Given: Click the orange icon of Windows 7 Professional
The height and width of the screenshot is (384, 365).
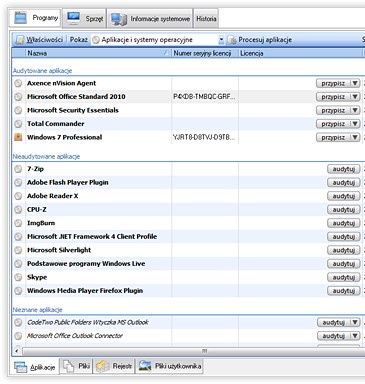Looking at the screenshot, I should [18, 137].
